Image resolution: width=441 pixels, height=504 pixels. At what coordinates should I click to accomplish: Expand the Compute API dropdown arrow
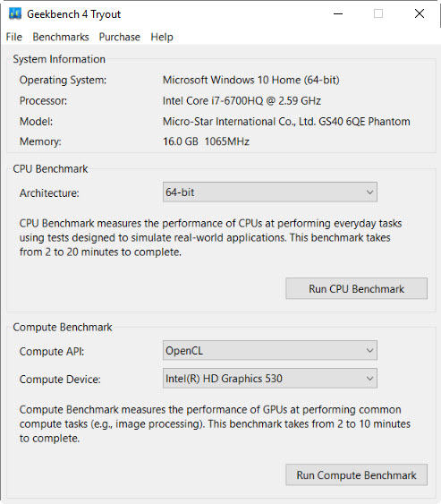369,350
